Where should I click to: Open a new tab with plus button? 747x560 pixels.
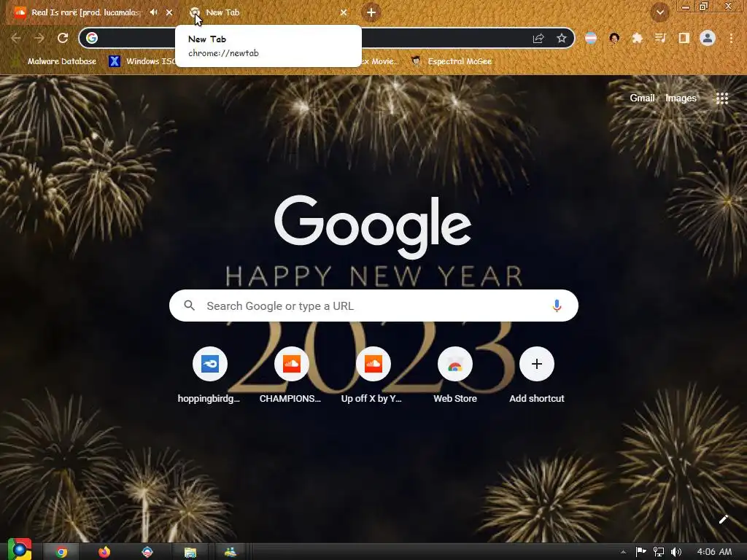pos(371,12)
